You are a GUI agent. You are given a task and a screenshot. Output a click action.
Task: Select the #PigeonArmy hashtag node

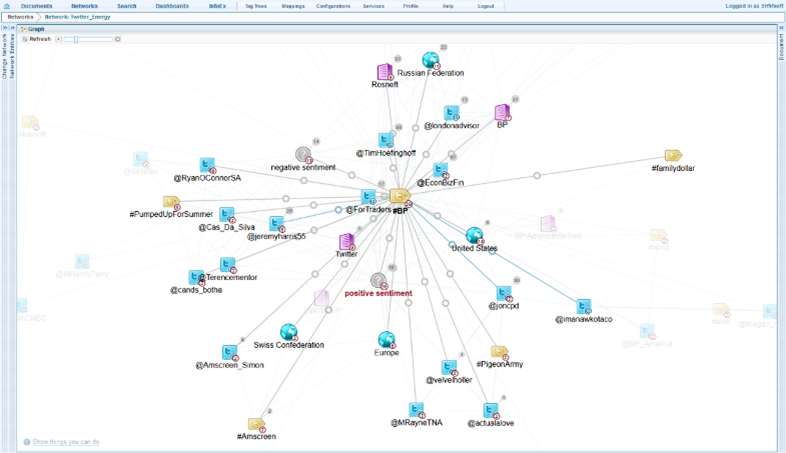[x=500, y=352]
